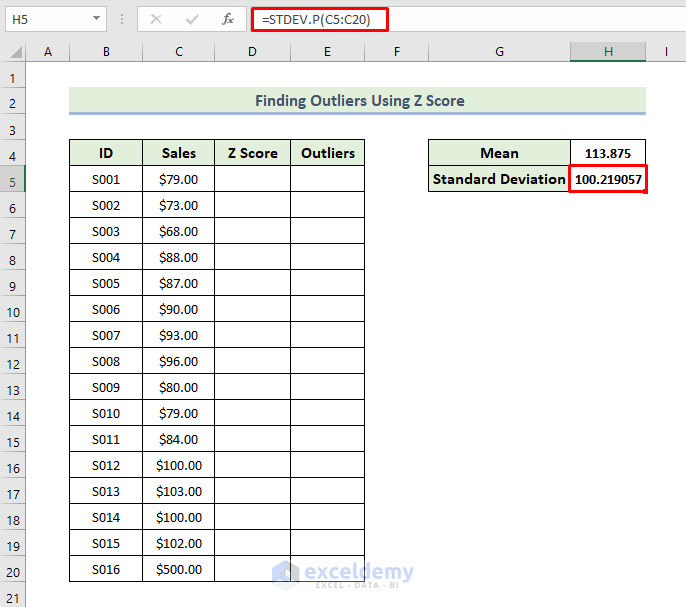Select cell S010

[x=106, y=413]
